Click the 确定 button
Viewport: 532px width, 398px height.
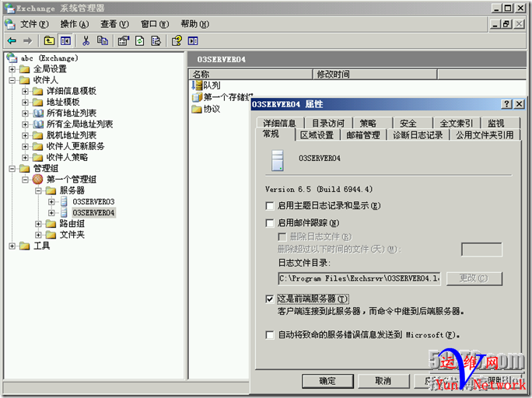click(x=327, y=381)
